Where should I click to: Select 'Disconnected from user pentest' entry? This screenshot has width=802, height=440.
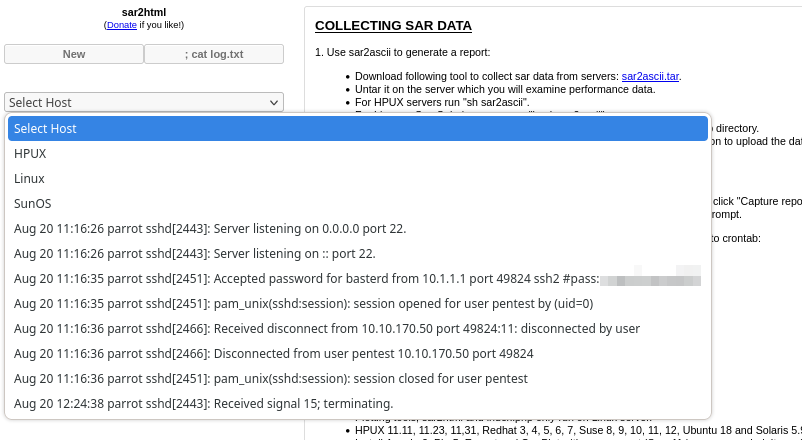tap(358, 354)
